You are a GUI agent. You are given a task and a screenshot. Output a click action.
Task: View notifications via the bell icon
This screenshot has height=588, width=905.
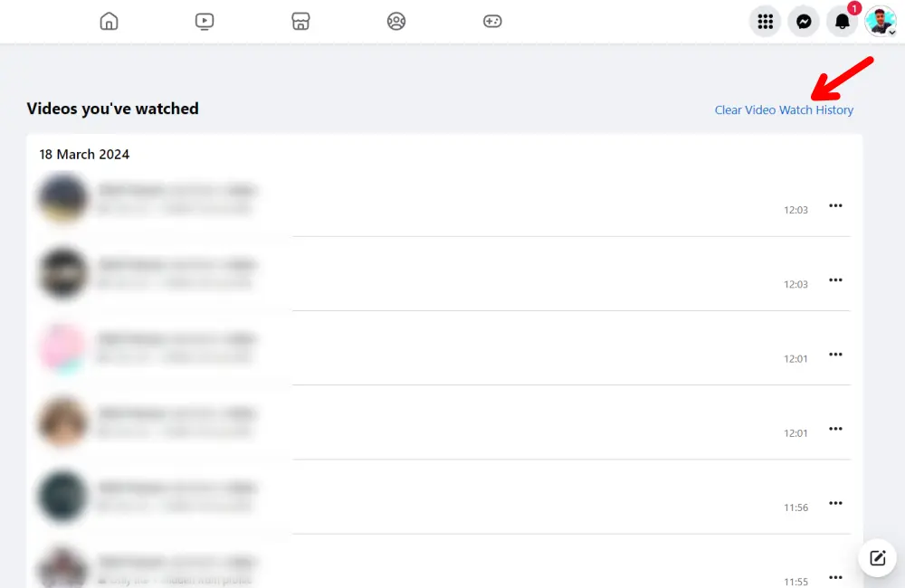[x=842, y=21]
